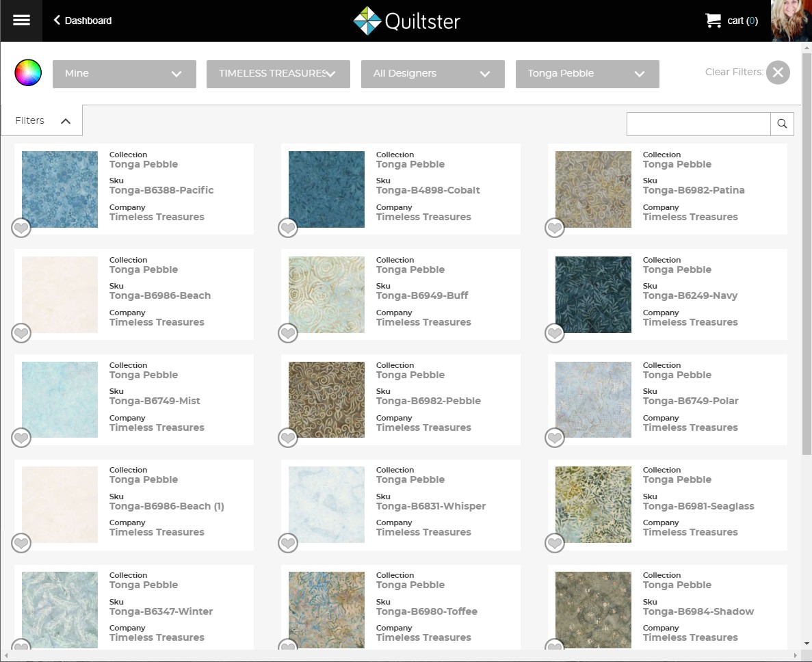The height and width of the screenshot is (662, 812).
Task: Favorite Tonga-B6749-Mist with its heart
Action: (21, 438)
